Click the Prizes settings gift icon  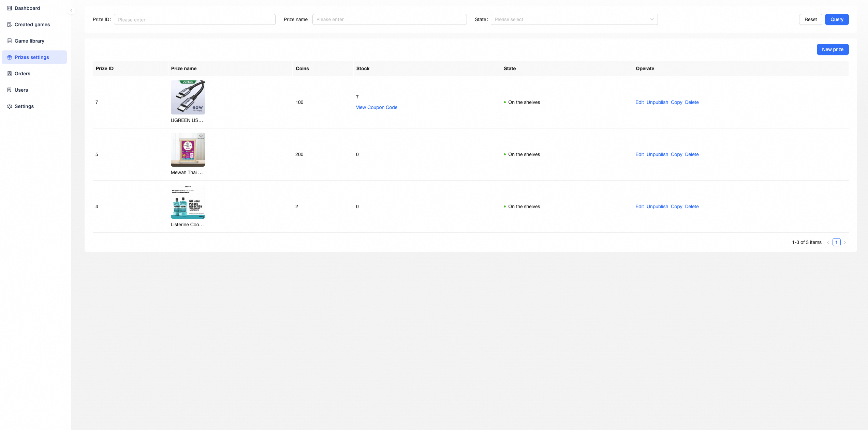pos(10,57)
